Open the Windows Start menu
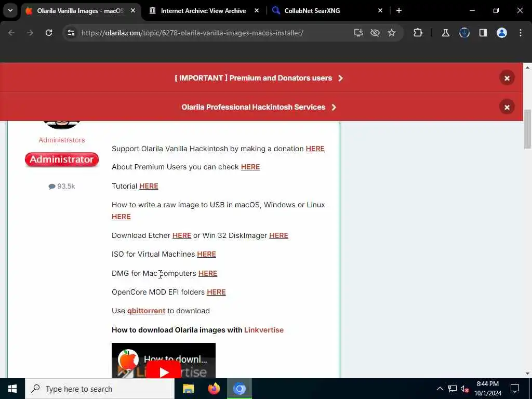Viewport: 532px width, 399px height. 12,389
